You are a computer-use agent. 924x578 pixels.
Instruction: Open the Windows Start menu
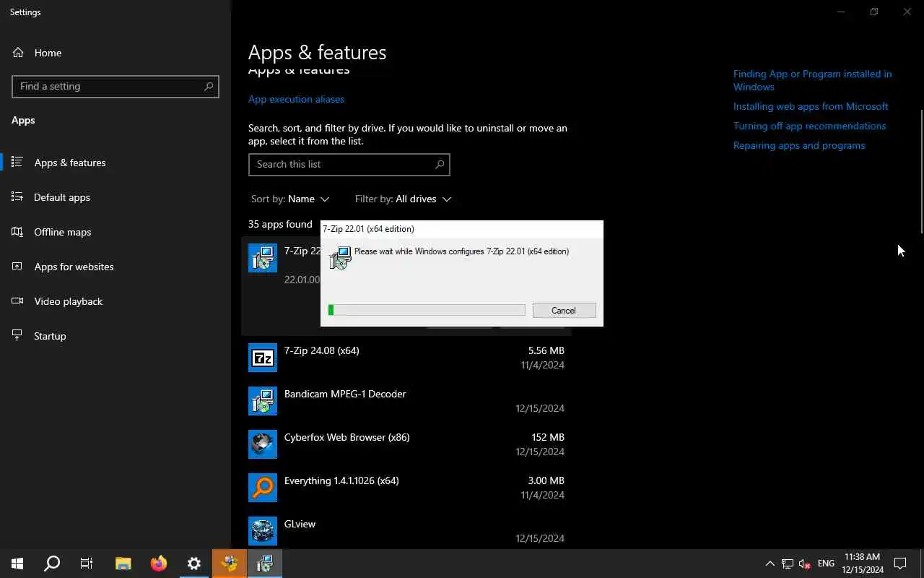(x=17, y=564)
